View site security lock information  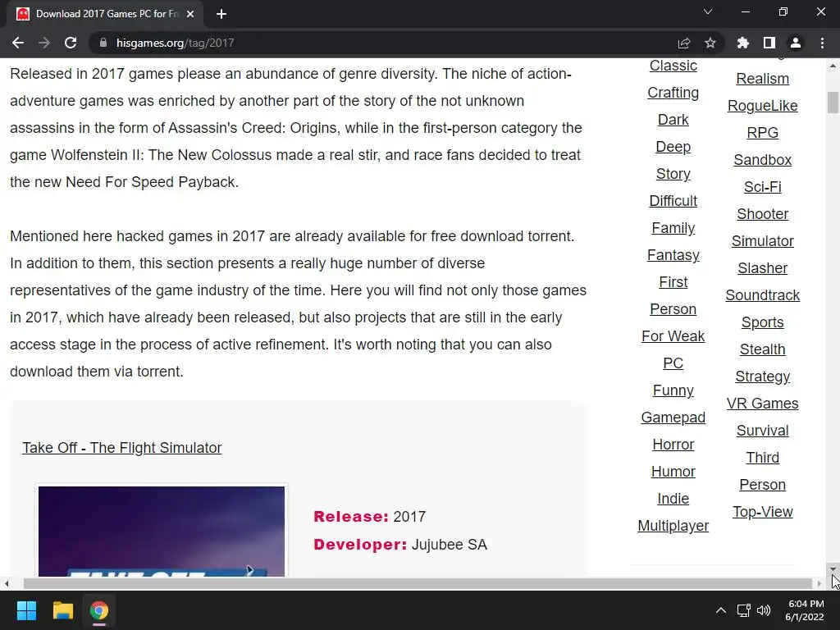(x=103, y=43)
